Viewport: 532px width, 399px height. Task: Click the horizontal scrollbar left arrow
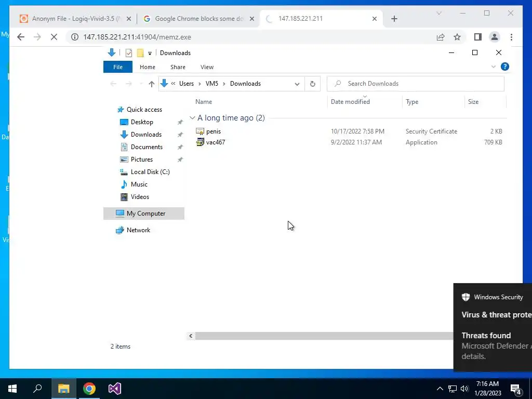click(191, 336)
